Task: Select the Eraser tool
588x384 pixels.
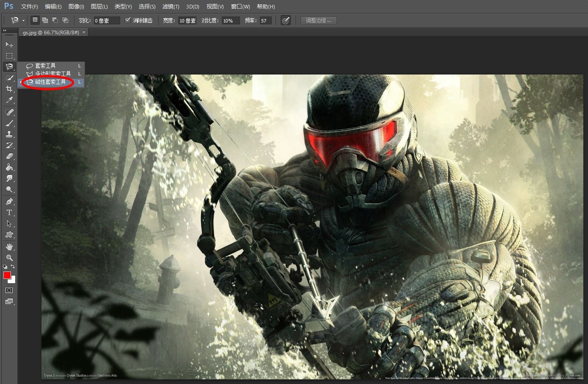Action: click(x=9, y=156)
